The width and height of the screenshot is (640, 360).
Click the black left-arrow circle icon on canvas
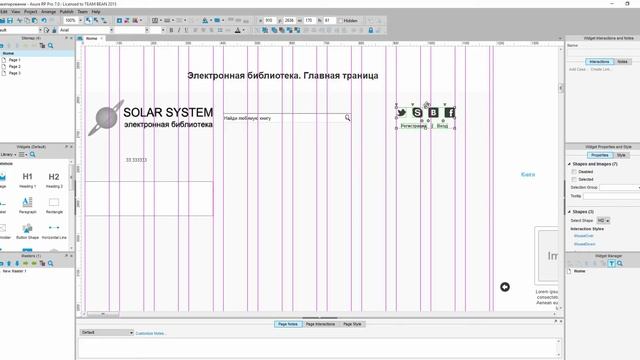click(505, 287)
